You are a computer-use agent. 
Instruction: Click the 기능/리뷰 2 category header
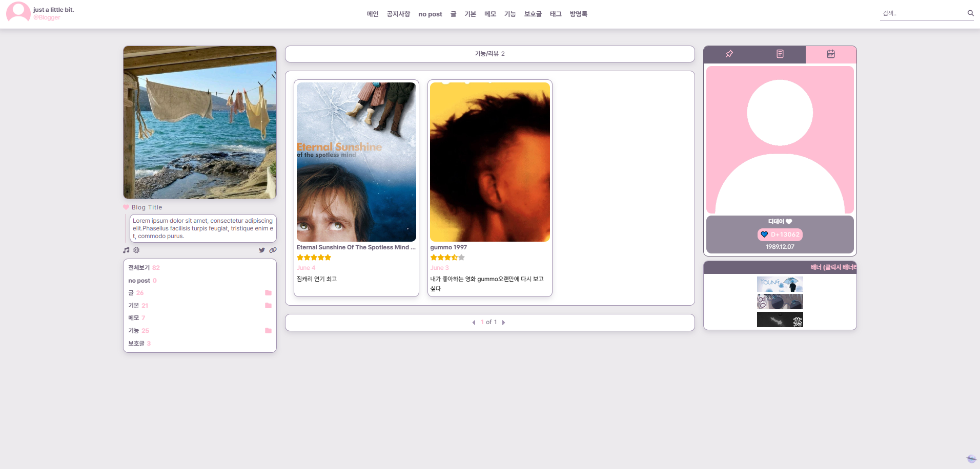(x=490, y=54)
